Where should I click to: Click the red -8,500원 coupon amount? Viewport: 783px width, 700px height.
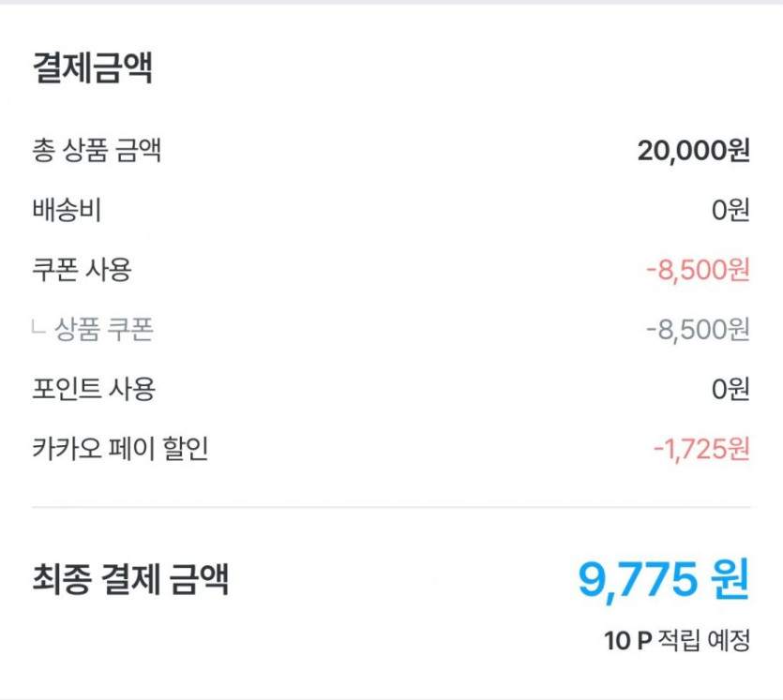click(698, 270)
